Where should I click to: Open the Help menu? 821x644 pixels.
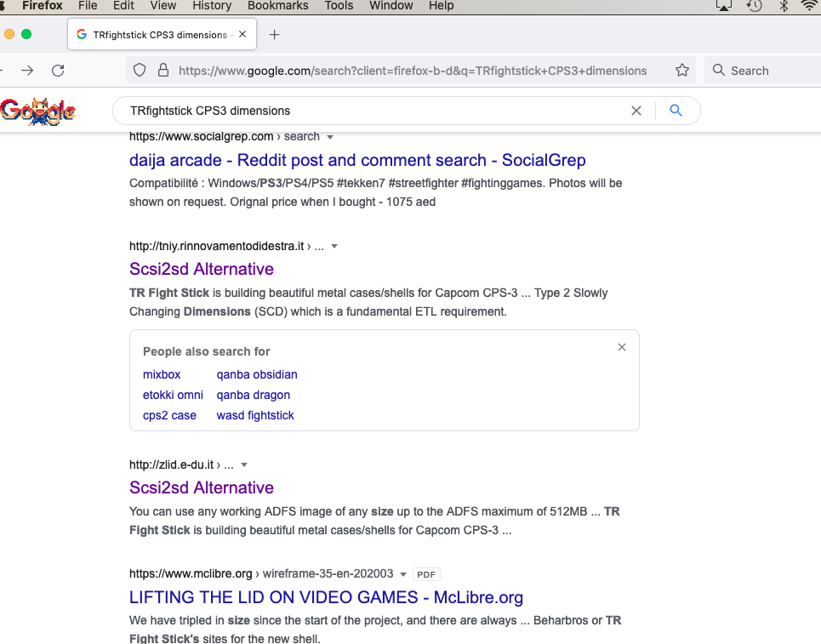pos(442,6)
